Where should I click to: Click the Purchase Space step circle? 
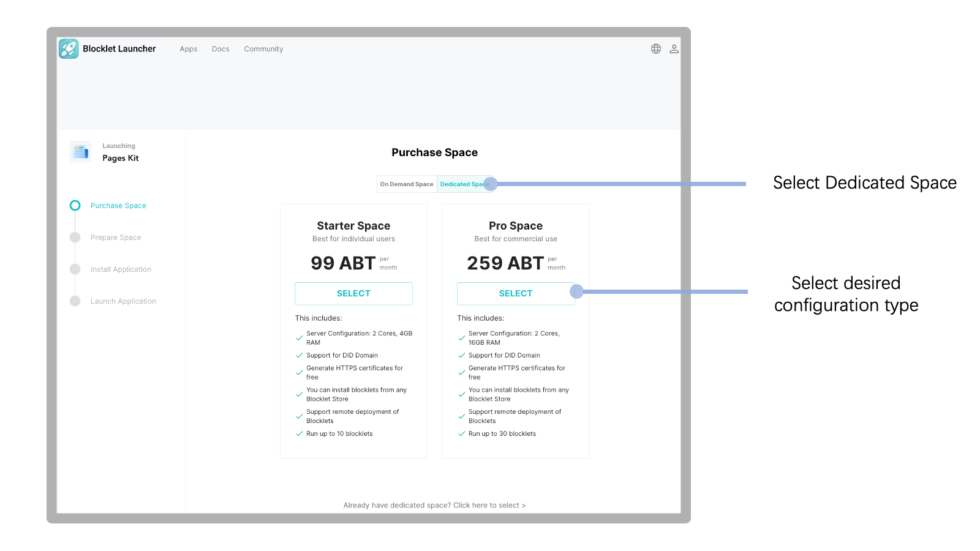coord(75,206)
